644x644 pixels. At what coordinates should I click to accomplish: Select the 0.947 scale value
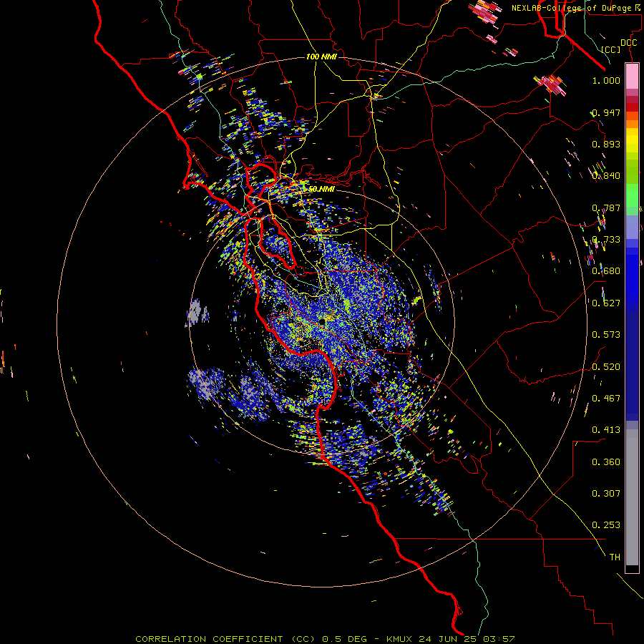(606, 112)
